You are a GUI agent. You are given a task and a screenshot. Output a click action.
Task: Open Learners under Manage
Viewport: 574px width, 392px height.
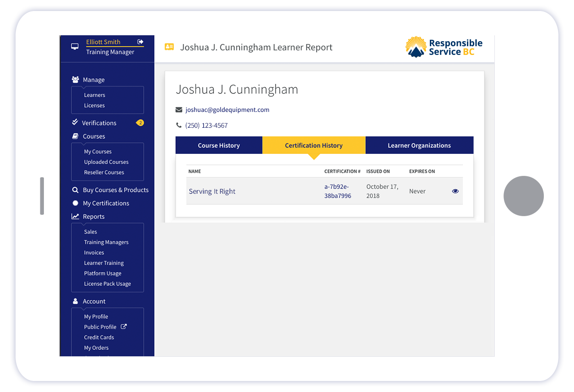[95, 95]
